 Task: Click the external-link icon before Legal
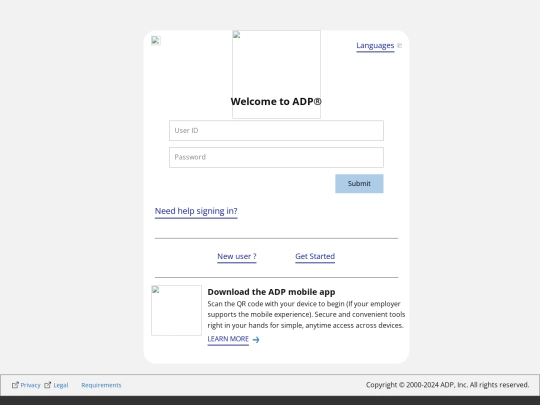(48, 385)
